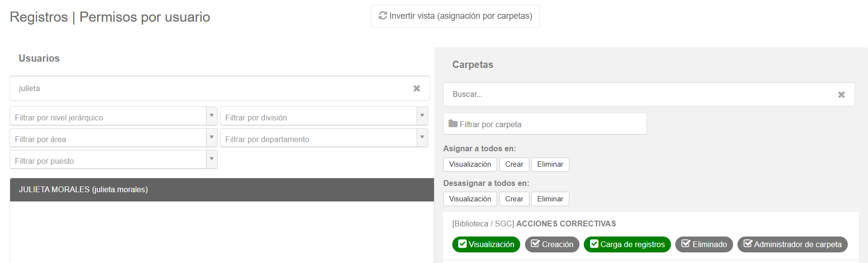Enable Administrador de carpeta permission
The height and width of the screenshot is (263, 868).
792,244
